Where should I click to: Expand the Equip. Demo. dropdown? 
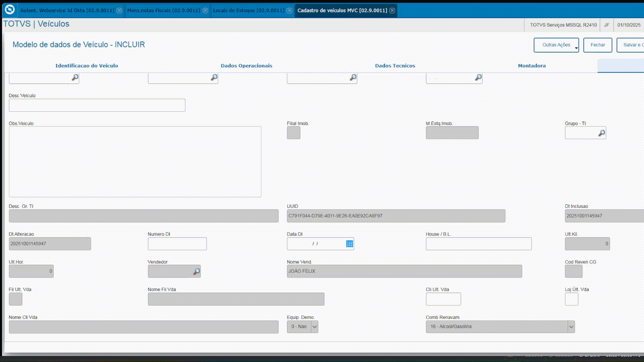315,327
